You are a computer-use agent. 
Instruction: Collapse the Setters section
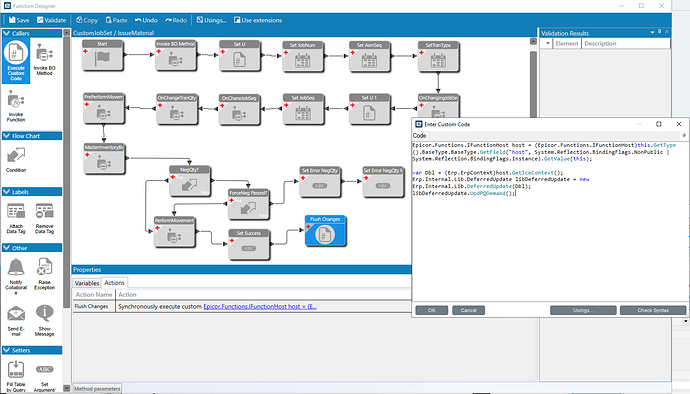click(7, 350)
